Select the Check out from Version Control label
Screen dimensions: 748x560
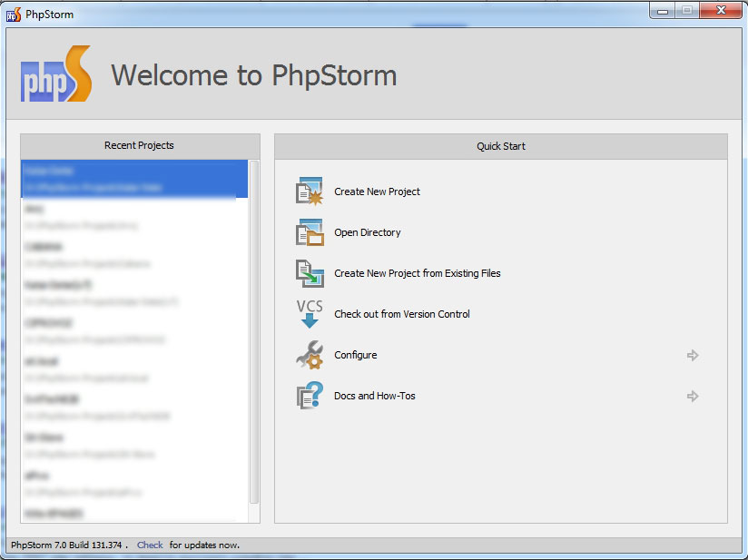point(401,314)
